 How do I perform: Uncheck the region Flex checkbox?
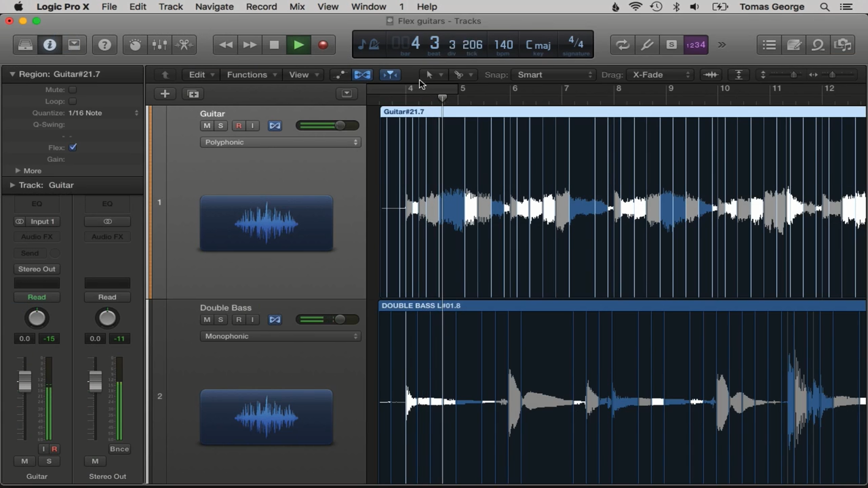[73, 147]
